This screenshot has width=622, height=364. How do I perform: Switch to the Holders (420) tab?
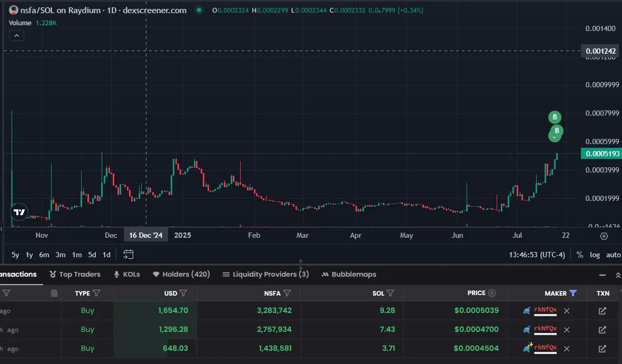point(181,274)
